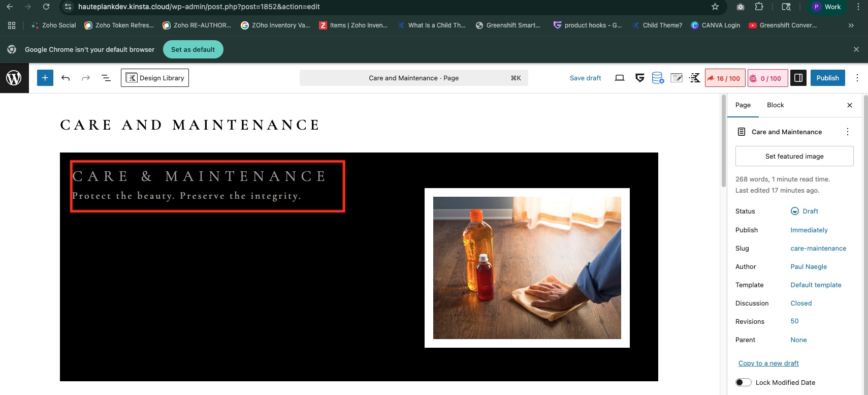Go back in the browser
This screenshot has width=868, height=395.
point(10,7)
